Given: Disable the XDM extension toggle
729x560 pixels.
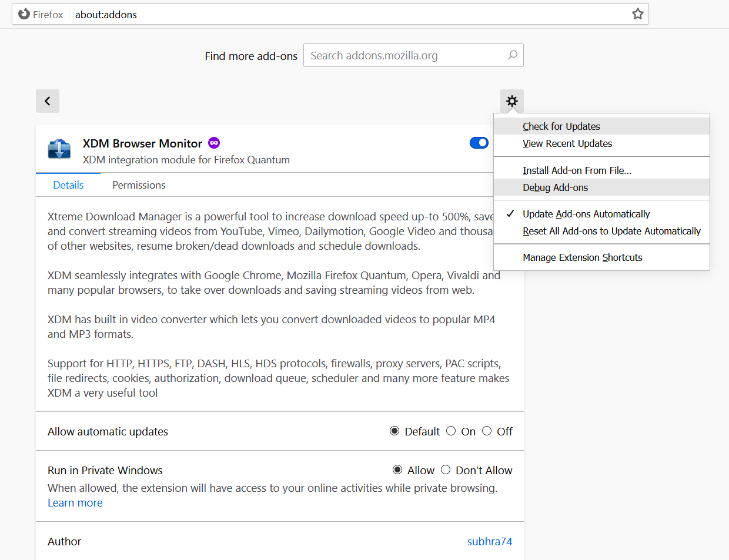Looking at the screenshot, I should pos(479,143).
